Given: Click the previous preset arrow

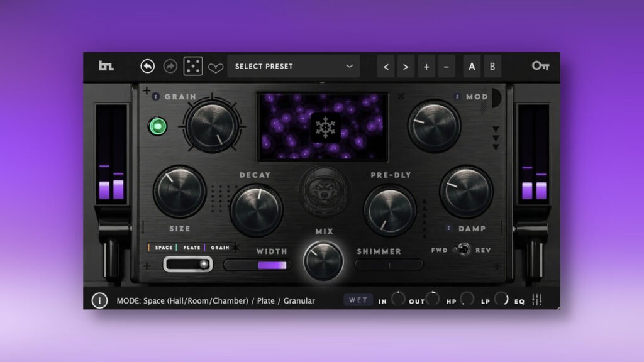Looking at the screenshot, I should tap(386, 66).
